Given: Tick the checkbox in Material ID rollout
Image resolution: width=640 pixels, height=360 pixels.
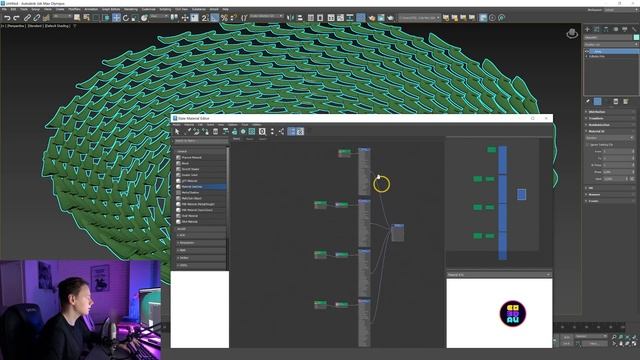Looking at the screenshot, I should click(x=588, y=144).
